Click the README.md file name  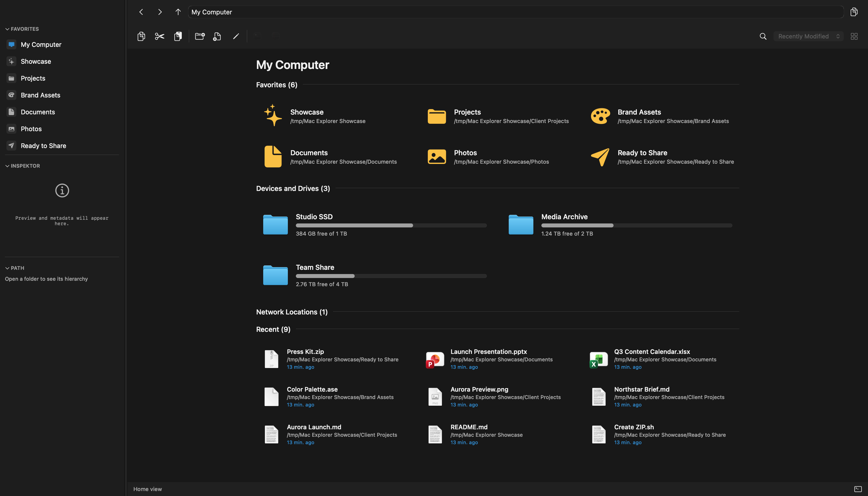coord(469,427)
